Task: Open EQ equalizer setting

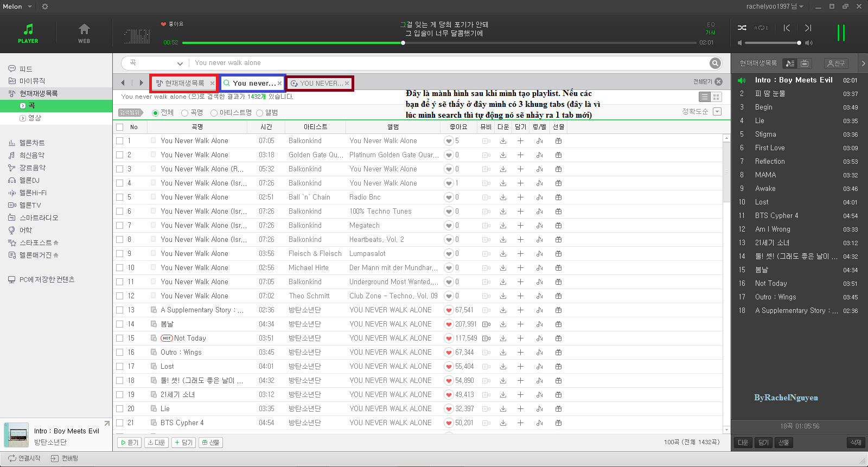Action: pyautogui.click(x=711, y=24)
